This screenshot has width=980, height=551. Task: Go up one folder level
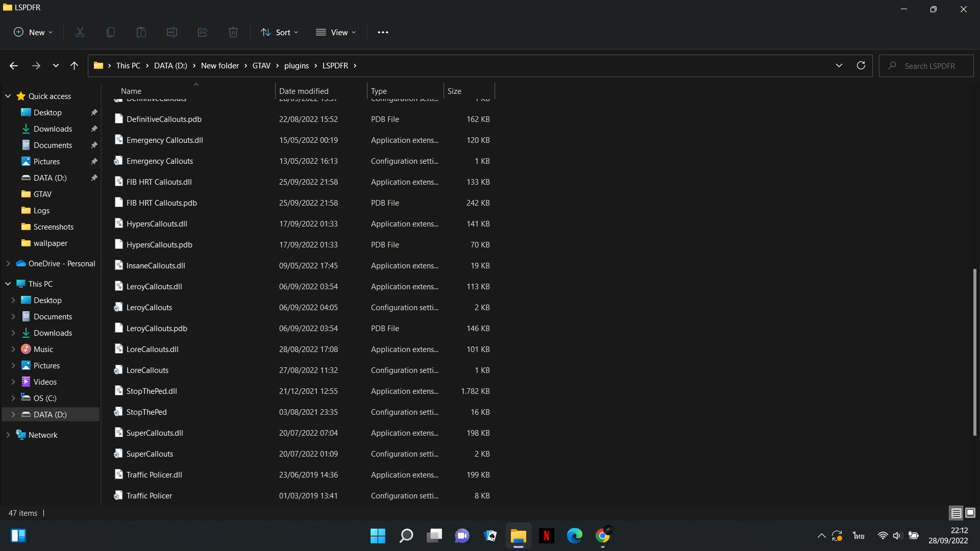[74, 66]
